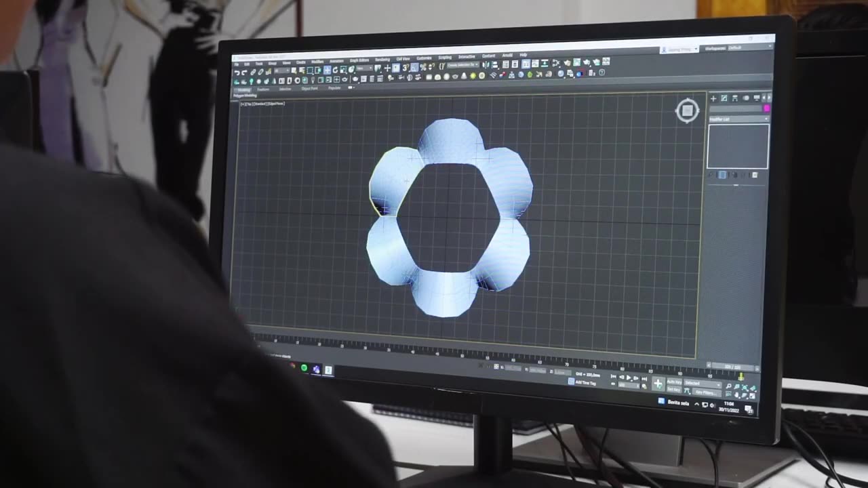Image resolution: width=868 pixels, height=488 pixels.
Task: Open the Modify command panel tab
Action: (x=724, y=98)
